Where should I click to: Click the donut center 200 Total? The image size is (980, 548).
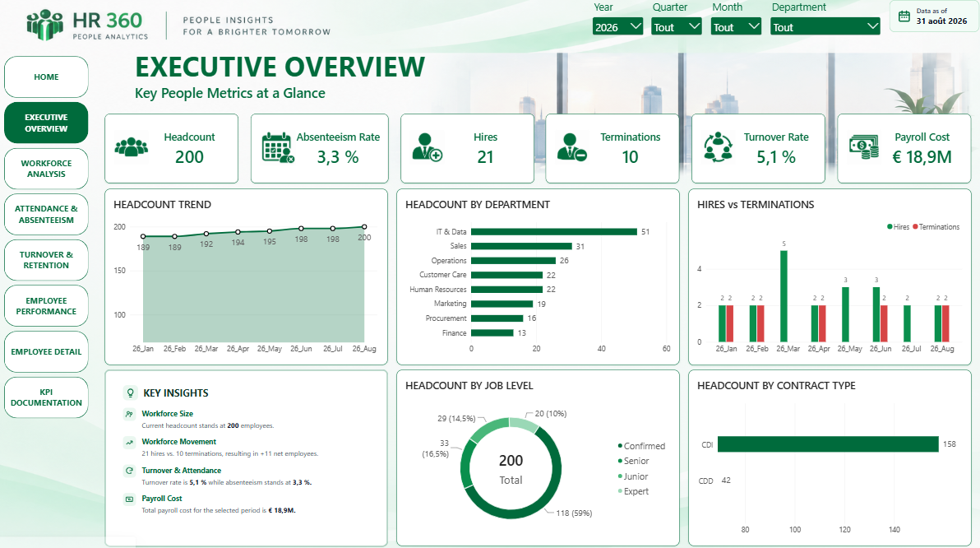click(511, 469)
